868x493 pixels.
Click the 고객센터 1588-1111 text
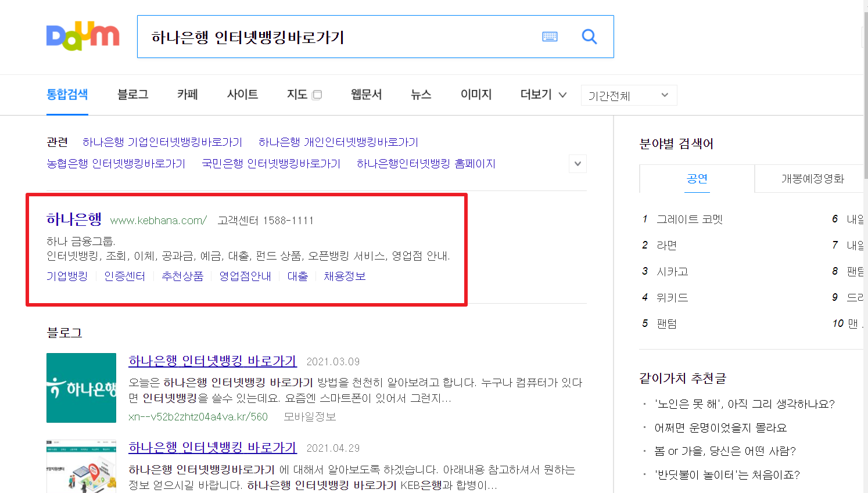[x=266, y=221]
